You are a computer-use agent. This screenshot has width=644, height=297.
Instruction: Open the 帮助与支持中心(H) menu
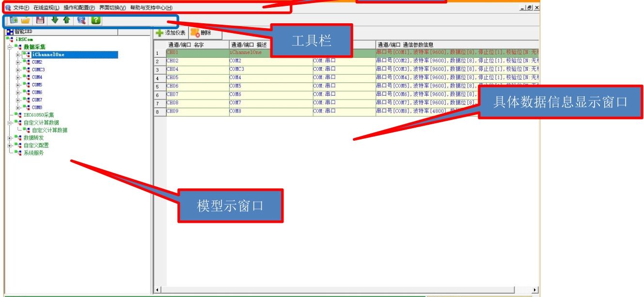coord(151,8)
